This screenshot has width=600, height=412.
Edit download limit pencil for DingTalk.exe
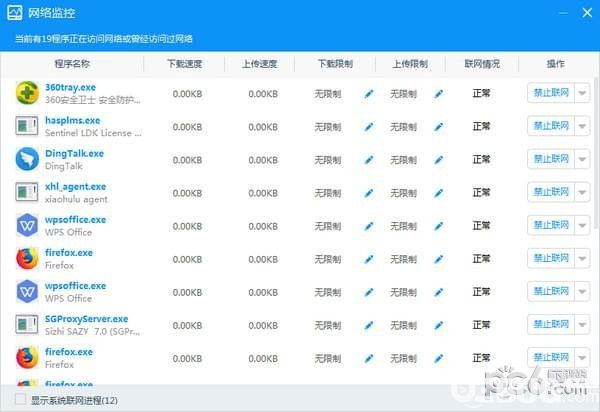pyautogui.click(x=369, y=160)
